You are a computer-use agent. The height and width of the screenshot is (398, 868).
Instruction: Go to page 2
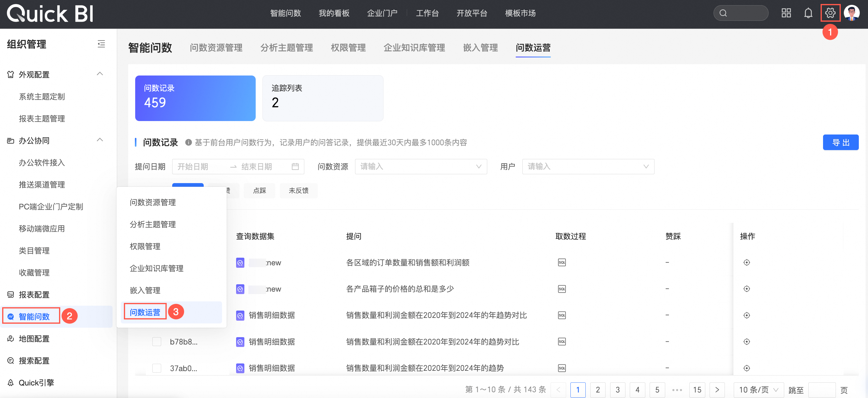(597, 389)
